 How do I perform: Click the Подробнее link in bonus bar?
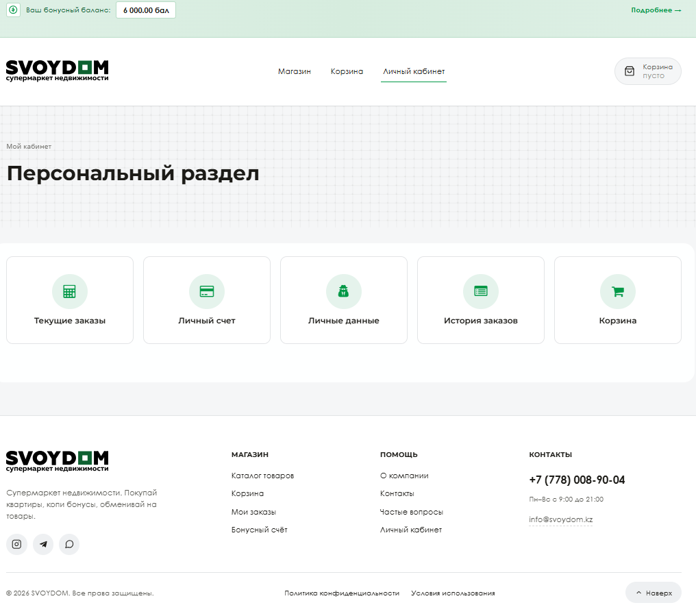click(656, 10)
